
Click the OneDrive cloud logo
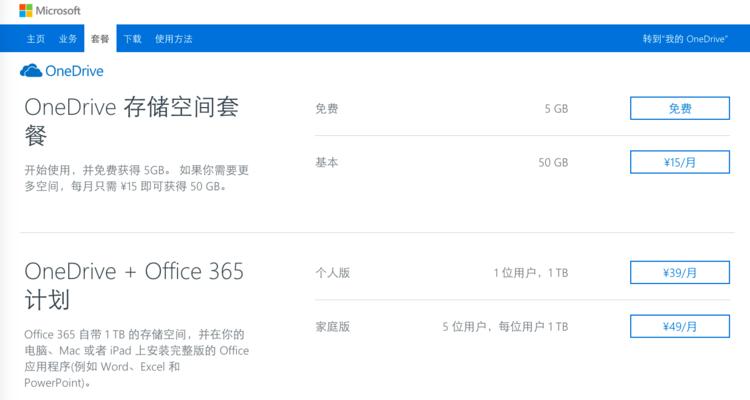coord(62,71)
